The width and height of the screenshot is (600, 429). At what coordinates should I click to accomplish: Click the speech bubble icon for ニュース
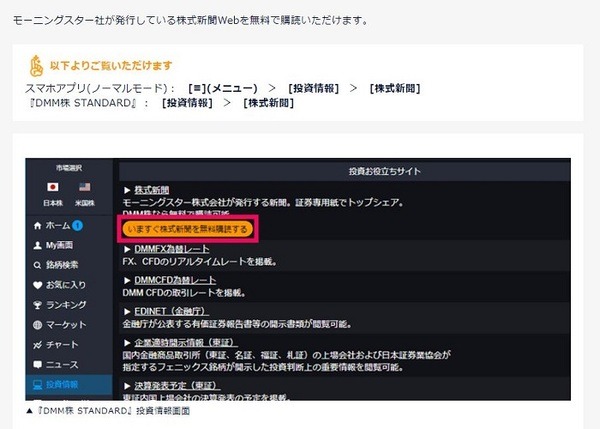tap(38, 365)
